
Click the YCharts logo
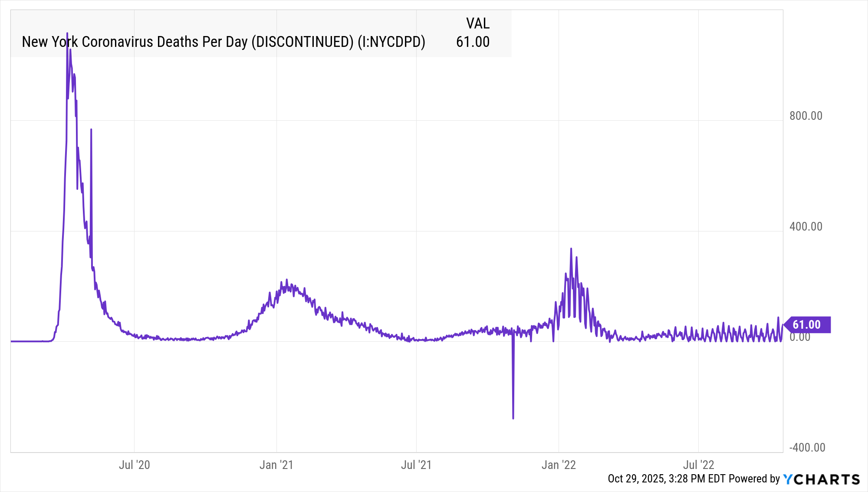click(x=821, y=479)
